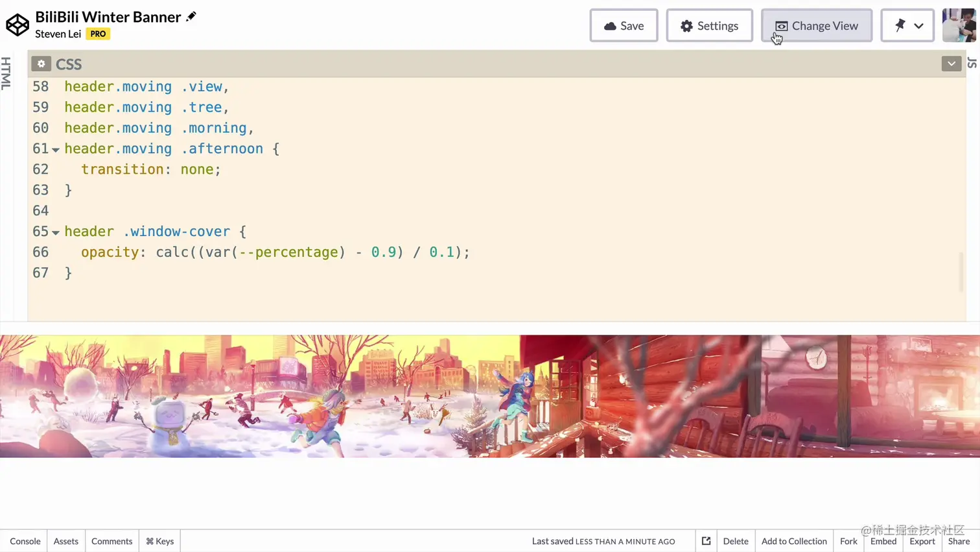The height and width of the screenshot is (552, 980).
Task: Open the pin dropdown button
Action: tap(907, 25)
